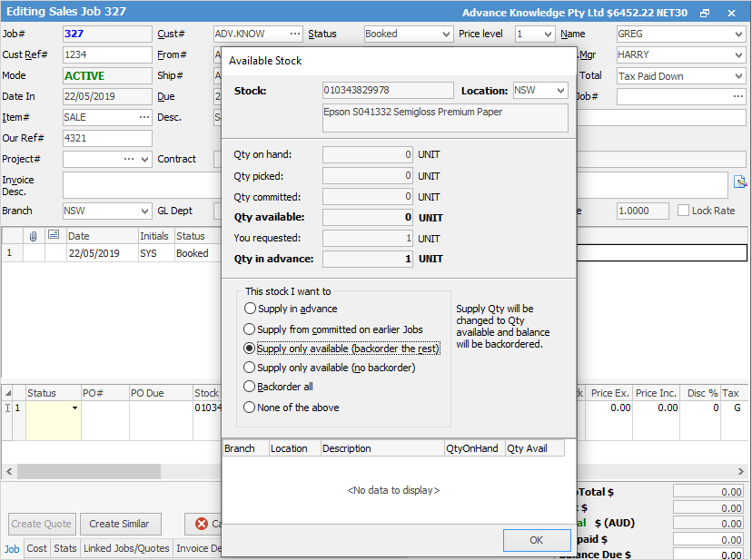Click the Cust# lookup ellipsis button
The width and height of the screenshot is (752, 560).
coord(293,34)
